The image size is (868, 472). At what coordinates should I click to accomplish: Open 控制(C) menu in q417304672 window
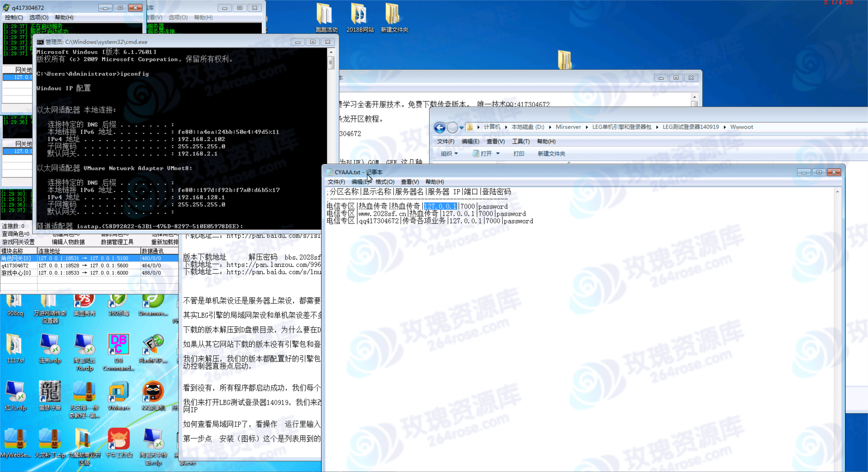coord(14,17)
